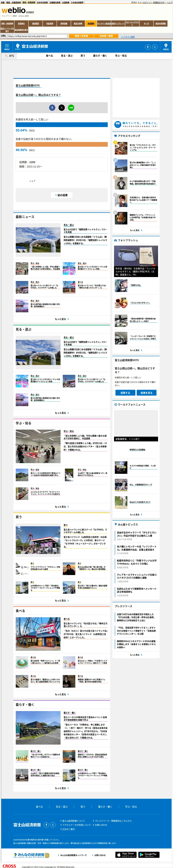Expand もっと見る in main 見る・遊ぶ section
This screenshot has width=173, height=868.
(x=62, y=413)
